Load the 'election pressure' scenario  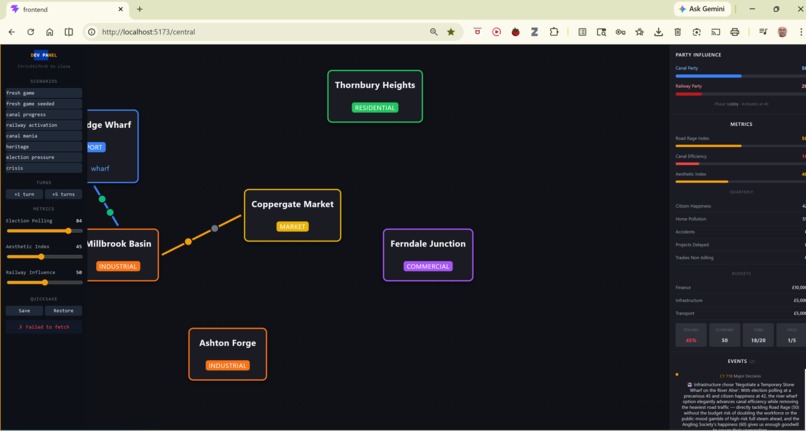click(44, 157)
